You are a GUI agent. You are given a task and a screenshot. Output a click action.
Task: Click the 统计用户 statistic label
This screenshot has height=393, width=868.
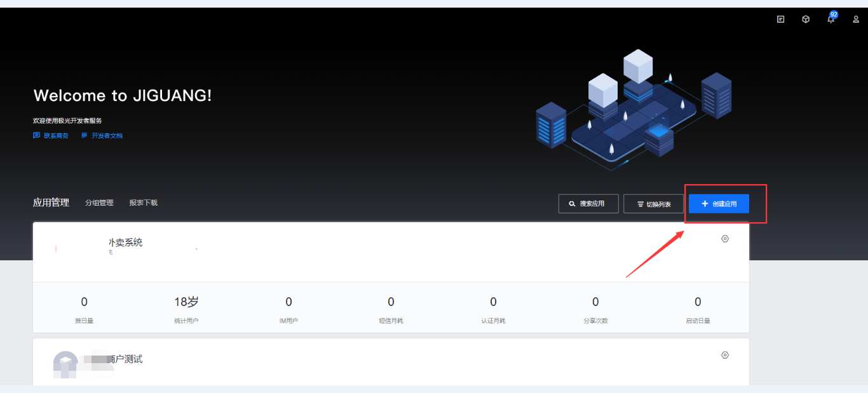coord(186,321)
